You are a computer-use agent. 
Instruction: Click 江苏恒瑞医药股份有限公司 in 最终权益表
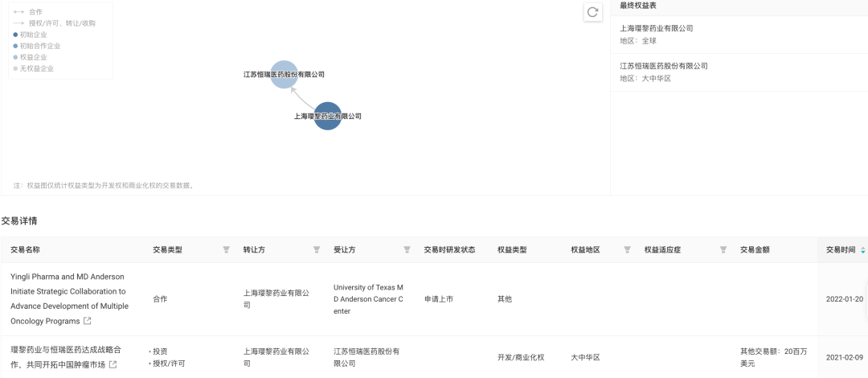point(664,66)
